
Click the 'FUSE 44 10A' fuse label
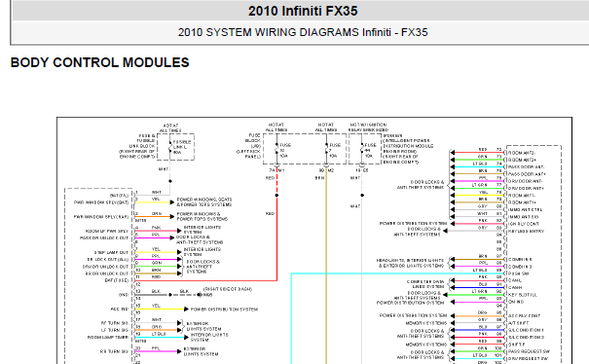[370, 150]
